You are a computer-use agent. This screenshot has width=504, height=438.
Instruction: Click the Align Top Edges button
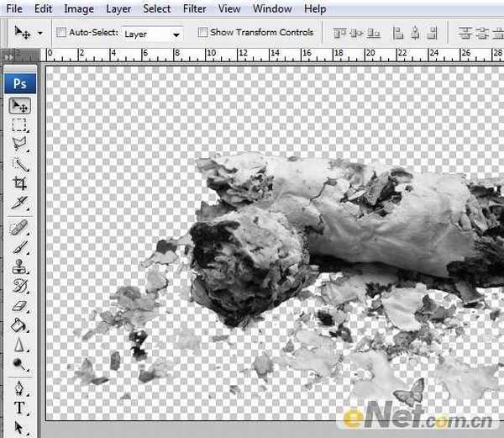tap(340, 34)
